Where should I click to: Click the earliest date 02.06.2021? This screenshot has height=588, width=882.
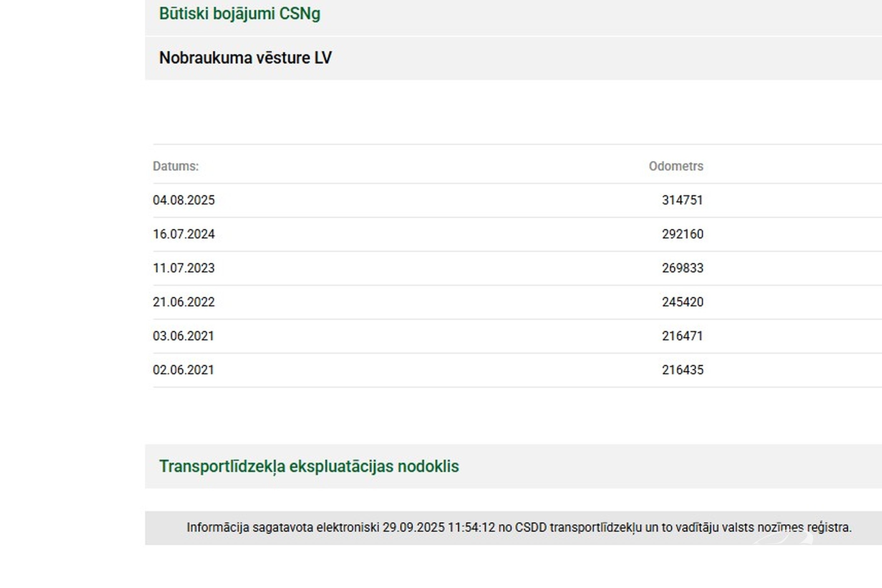(183, 370)
